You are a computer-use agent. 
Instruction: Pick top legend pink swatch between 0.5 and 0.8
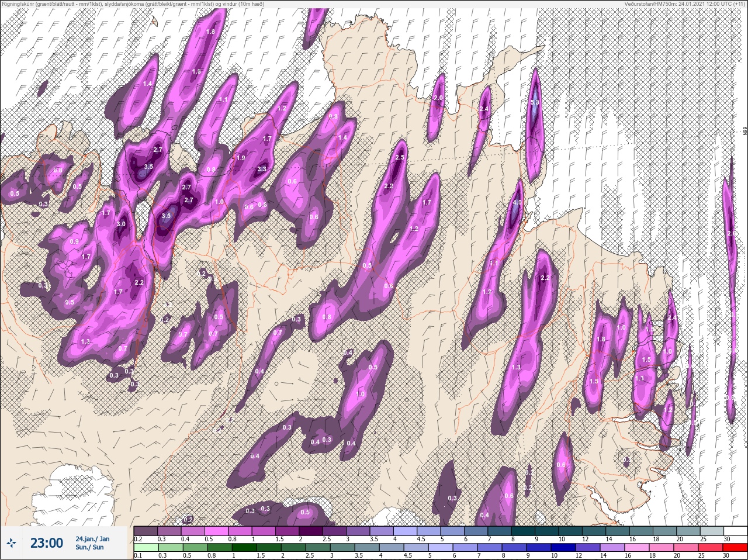click(217, 531)
